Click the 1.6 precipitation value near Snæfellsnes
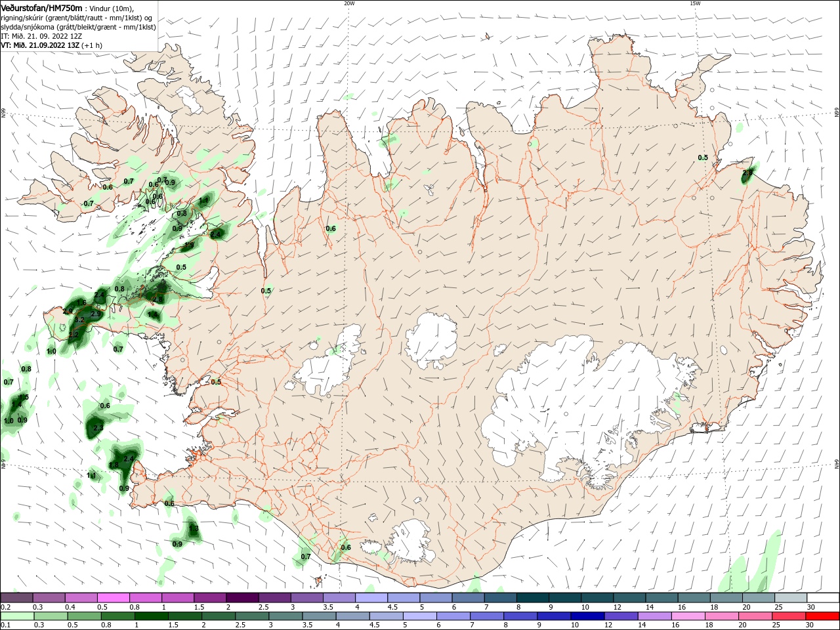 [x=81, y=303]
